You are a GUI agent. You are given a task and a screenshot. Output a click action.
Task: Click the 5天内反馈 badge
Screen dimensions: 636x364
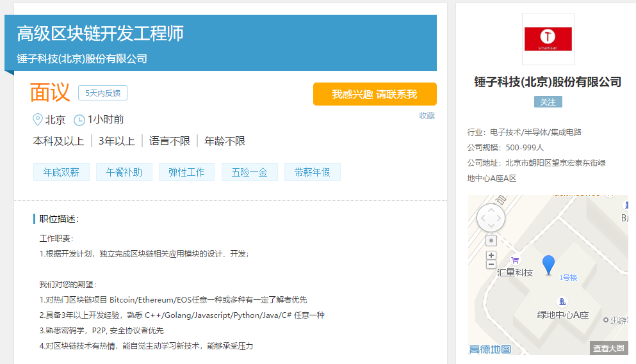(x=102, y=93)
